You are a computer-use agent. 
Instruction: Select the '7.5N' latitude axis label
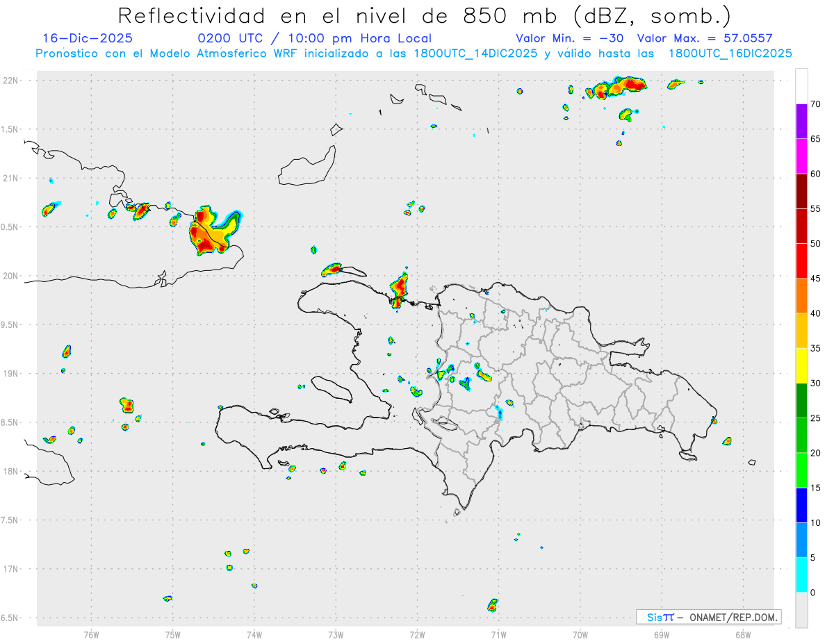coord(10,520)
